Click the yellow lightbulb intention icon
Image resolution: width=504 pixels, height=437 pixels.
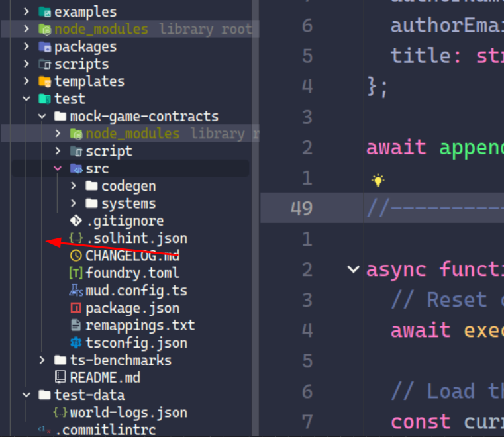click(x=378, y=180)
